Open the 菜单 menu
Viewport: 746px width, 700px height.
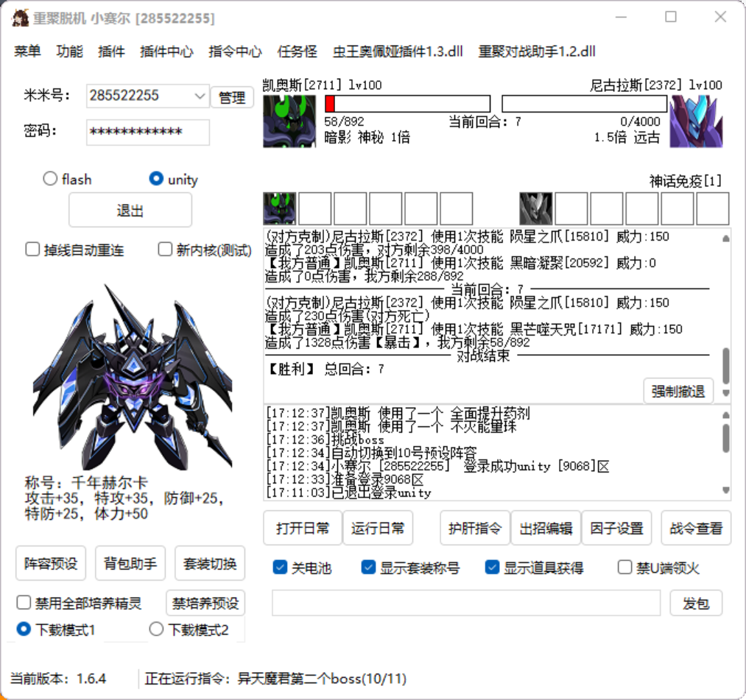coord(27,52)
